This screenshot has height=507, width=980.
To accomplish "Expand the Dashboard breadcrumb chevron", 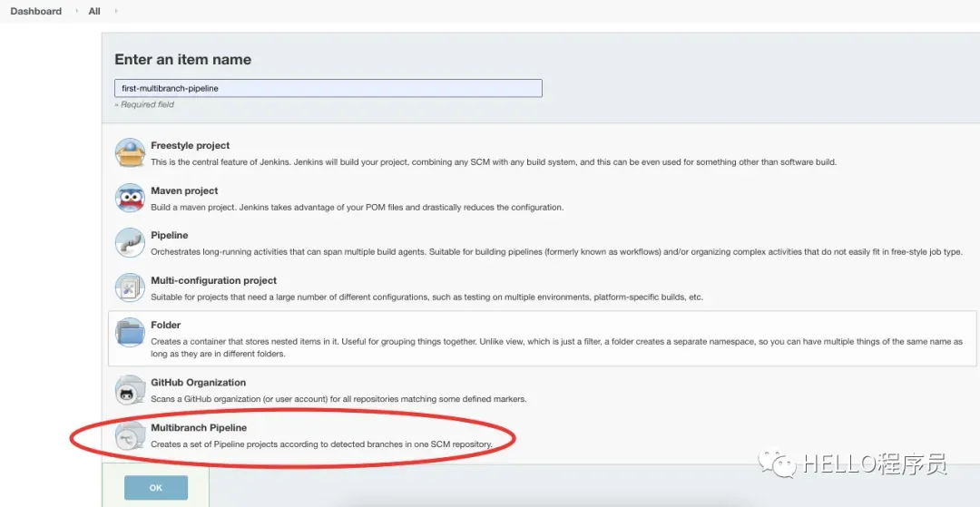I will pyautogui.click(x=76, y=11).
